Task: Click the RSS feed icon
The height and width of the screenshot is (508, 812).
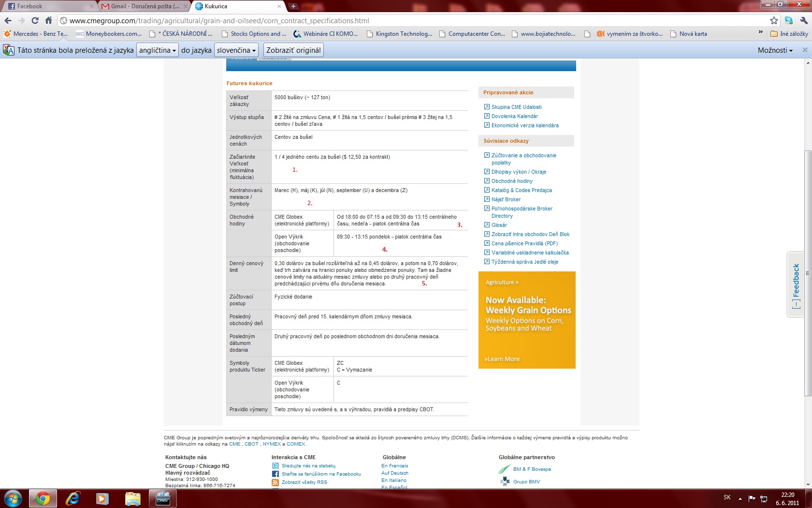Action: [x=275, y=482]
